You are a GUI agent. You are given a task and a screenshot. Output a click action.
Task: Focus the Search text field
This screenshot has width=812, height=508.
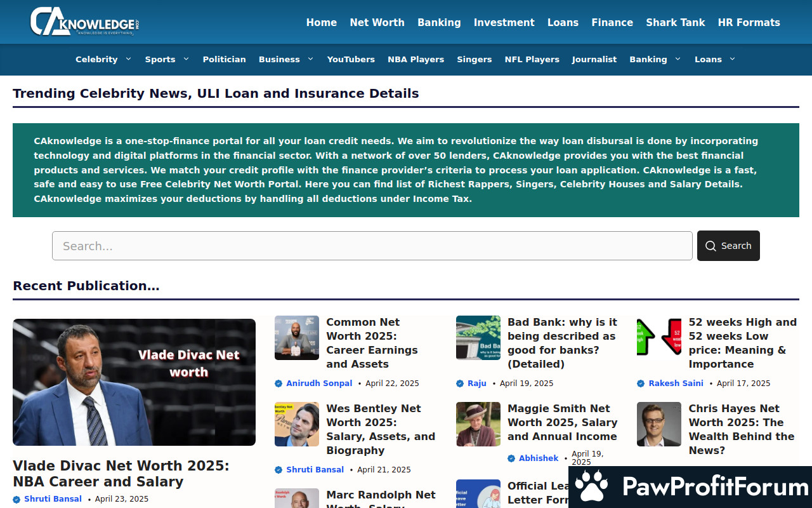click(372, 246)
